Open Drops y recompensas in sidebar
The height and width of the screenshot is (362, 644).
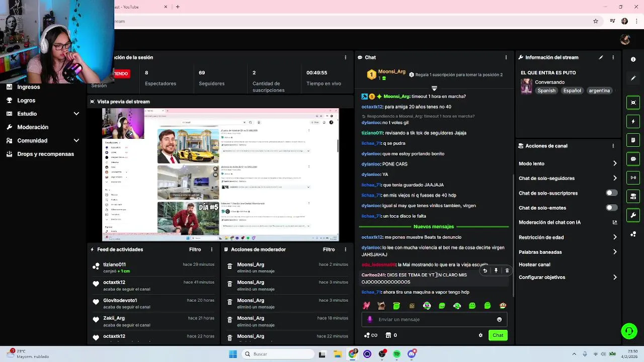pos(45,154)
